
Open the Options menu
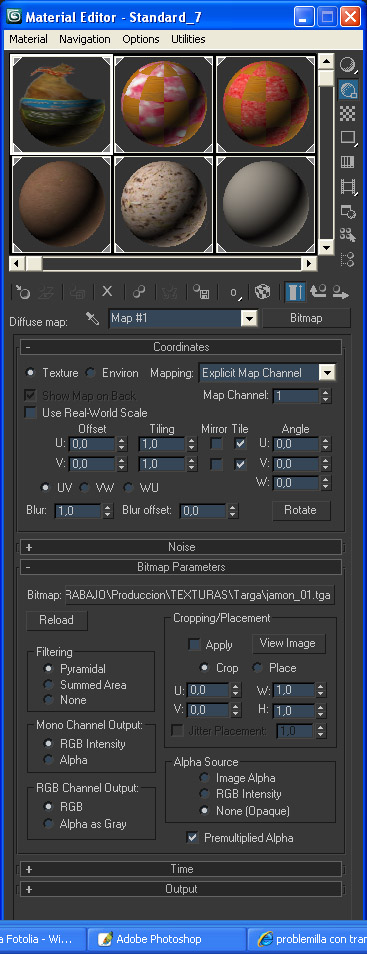(x=141, y=39)
